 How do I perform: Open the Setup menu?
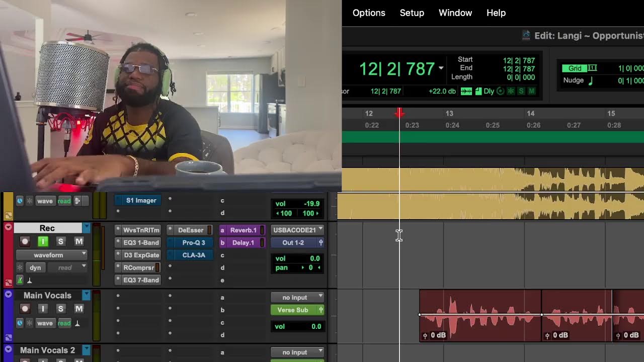pos(412,13)
